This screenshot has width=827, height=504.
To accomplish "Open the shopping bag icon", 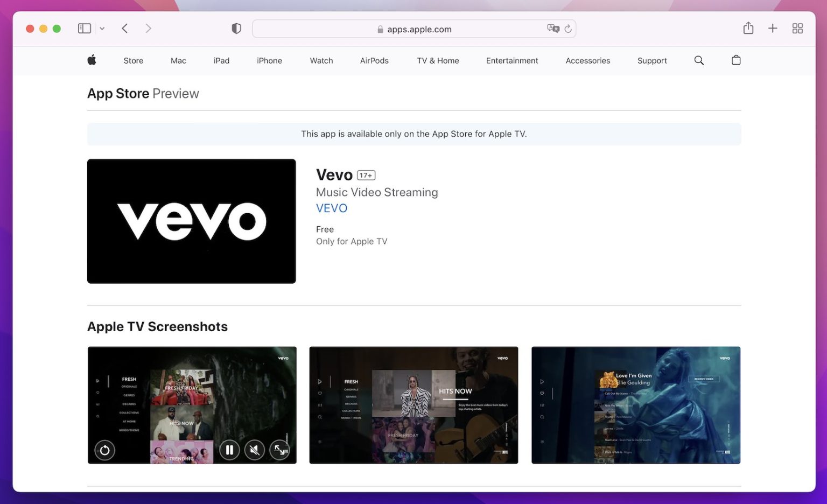I will (x=736, y=60).
